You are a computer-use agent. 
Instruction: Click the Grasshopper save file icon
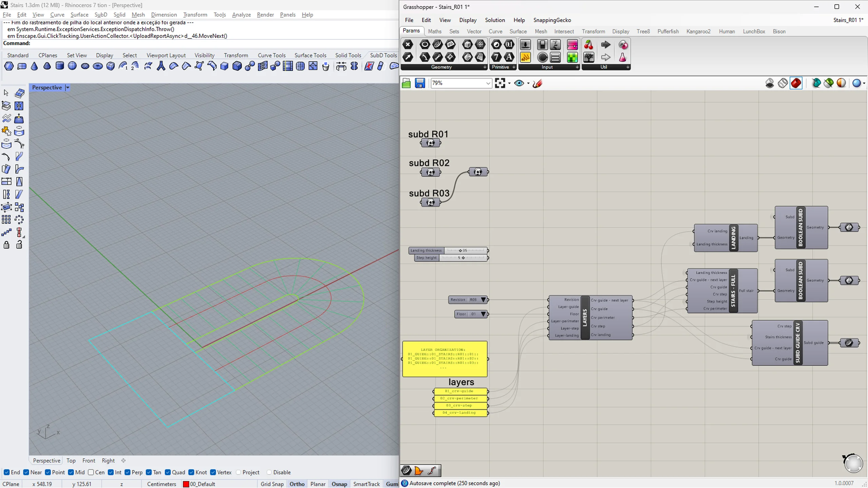pyautogui.click(x=420, y=83)
